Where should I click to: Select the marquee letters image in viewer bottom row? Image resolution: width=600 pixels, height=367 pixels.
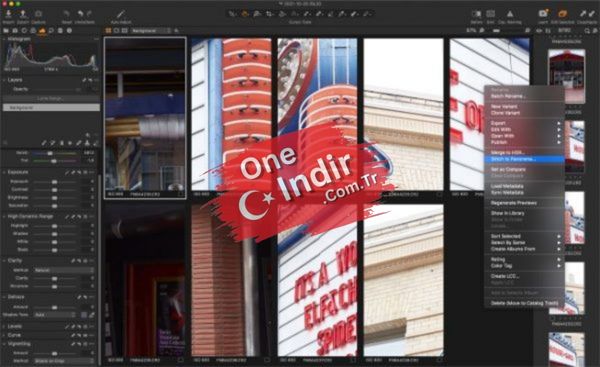tap(317, 280)
